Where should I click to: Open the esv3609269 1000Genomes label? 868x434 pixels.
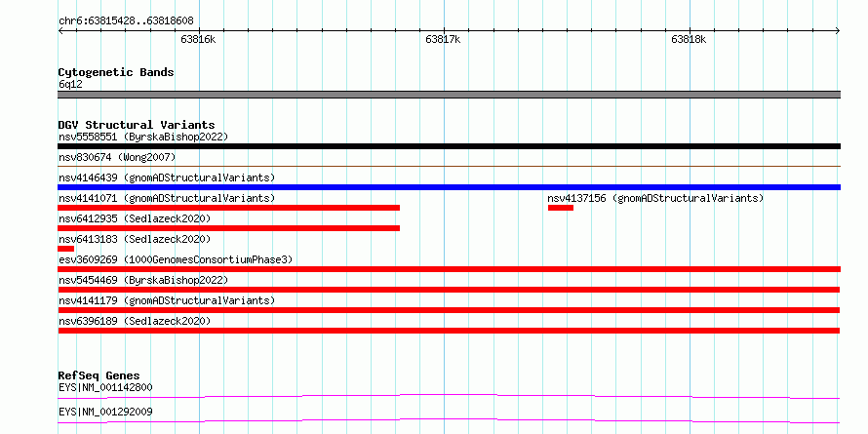coord(176,260)
